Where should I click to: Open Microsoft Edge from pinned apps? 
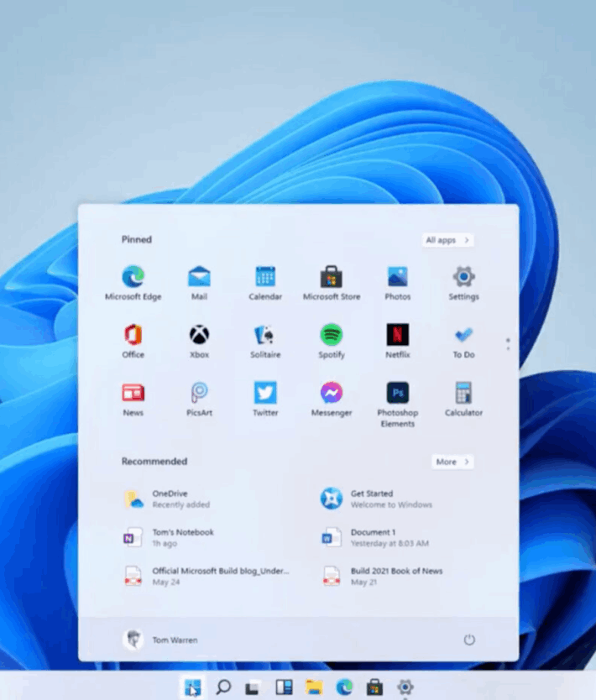(133, 283)
